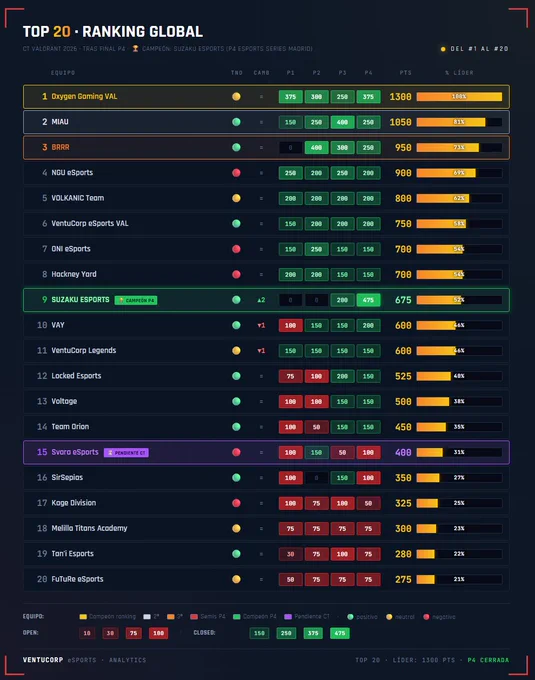
Task: Click the Campeón ranking yellow legend swatch
Action: (83, 617)
